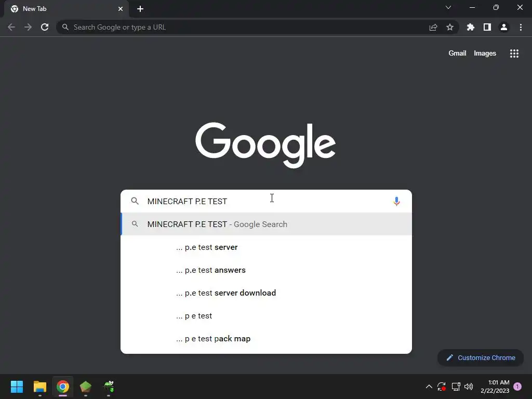Bookmark this tab with the star icon

pos(450,27)
